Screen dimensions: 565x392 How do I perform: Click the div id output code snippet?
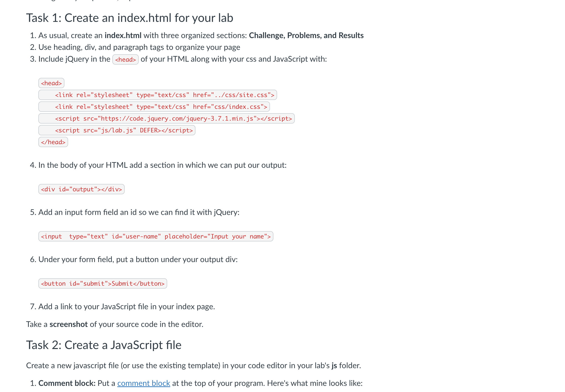click(x=81, y=189)
